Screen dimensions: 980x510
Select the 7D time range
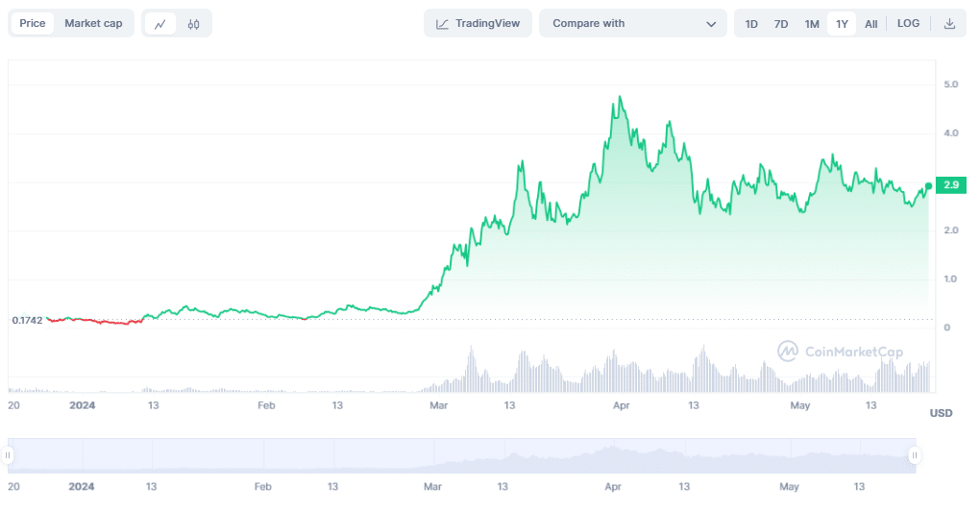[x=781, y=23]
